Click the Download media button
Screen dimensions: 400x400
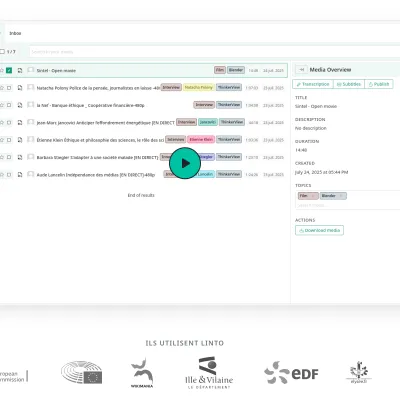point(319,230)
